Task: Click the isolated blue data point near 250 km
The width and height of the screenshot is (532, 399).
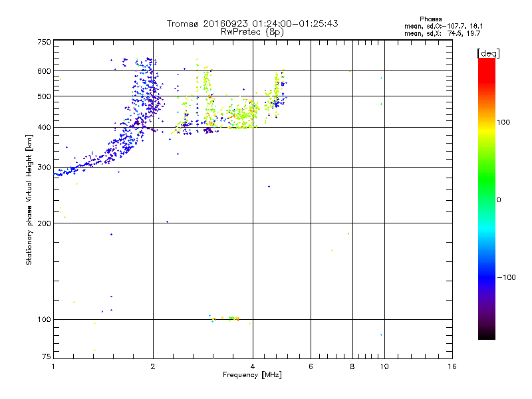Action: [269, 187]
